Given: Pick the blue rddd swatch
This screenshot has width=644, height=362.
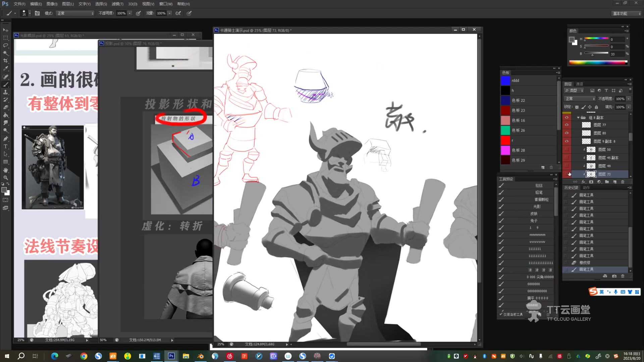Looking at the screenshot, I should click(505, 80).
